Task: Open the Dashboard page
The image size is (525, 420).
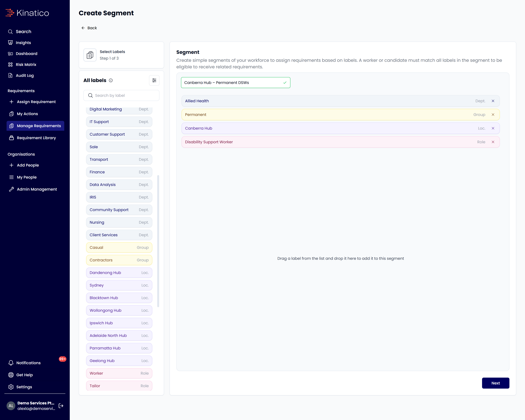Action: click(x=23, y=54)
